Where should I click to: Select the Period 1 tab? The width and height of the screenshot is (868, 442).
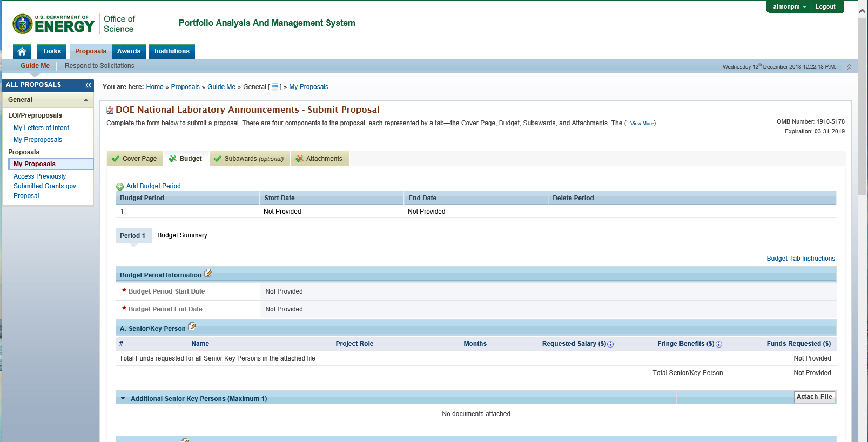tap(133, 236)
